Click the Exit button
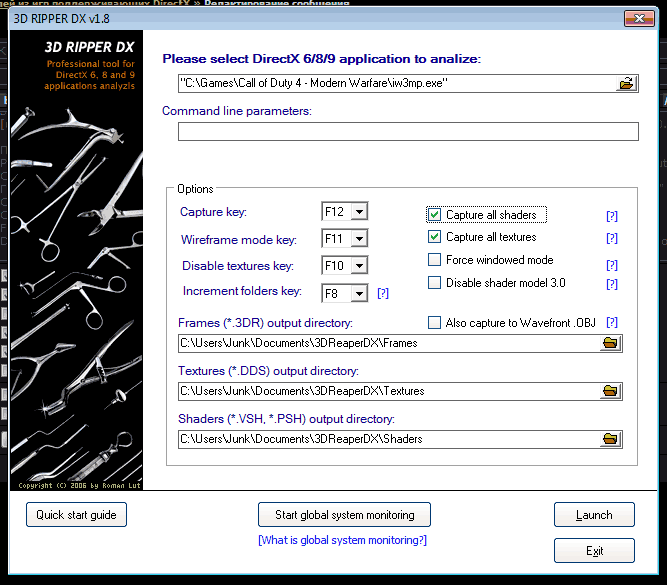This screenshot has height=585, width=667. (594, 551)
